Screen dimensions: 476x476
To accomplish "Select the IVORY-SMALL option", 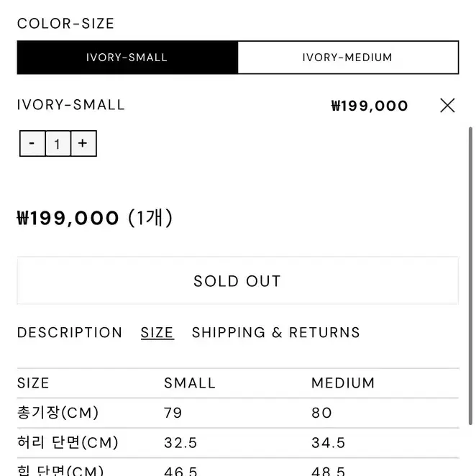I will coord(127,58).
